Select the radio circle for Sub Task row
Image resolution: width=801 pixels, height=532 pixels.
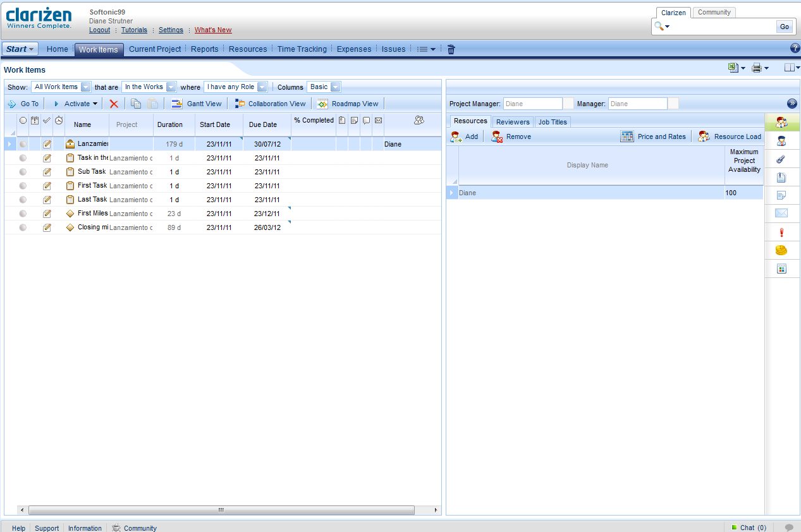pyautogui.click(x=23, y=172)
